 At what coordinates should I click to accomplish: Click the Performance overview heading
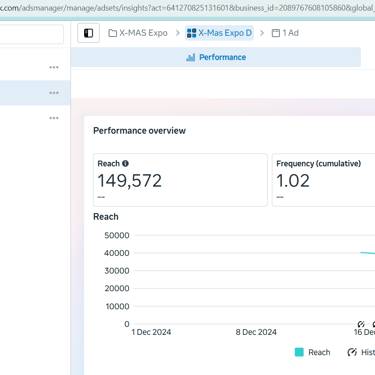[139, 131]
